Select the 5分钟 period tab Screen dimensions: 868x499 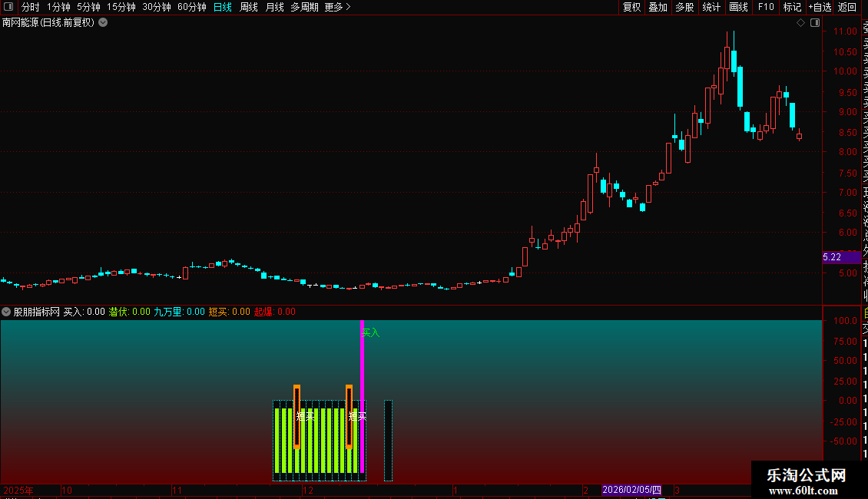pos(88,7)
